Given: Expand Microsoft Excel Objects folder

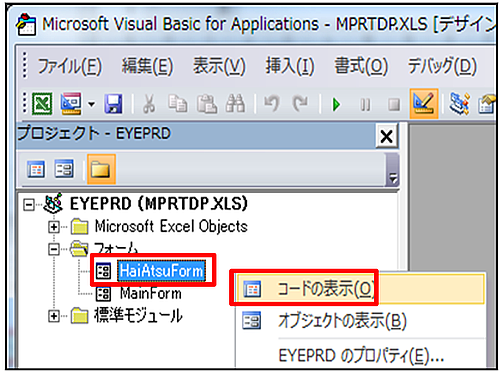Looking at the screenshot, I should click(x=54, y=227).
